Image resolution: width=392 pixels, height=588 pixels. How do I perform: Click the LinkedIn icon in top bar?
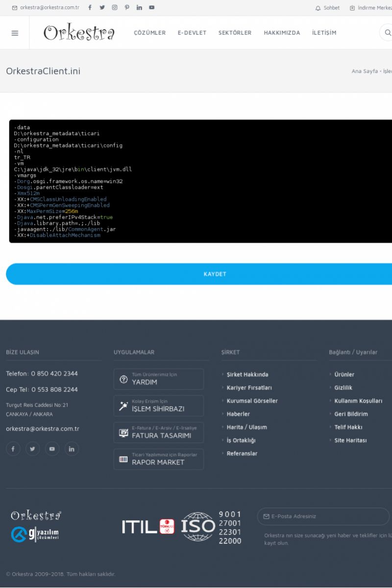[139, 7]
